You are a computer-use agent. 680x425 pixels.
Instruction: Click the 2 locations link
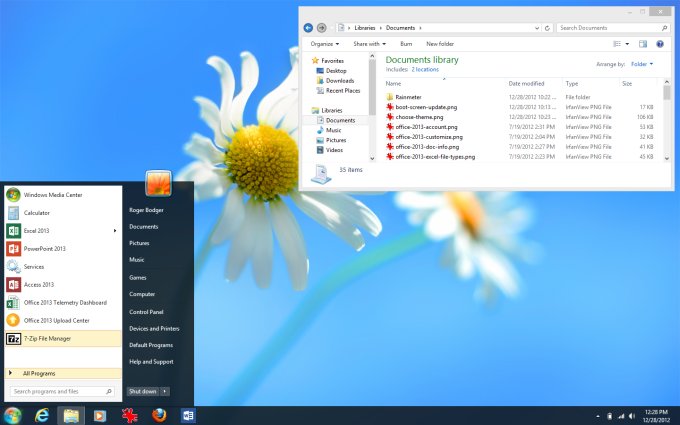[x=425, y=69]
